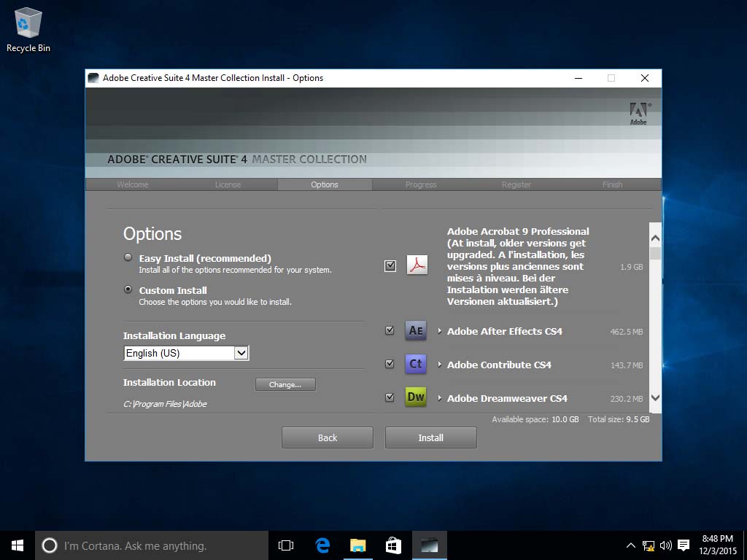Open File Explorer from taskbar
The height and width of the screenshot is (560, 747).
point(357,545)
